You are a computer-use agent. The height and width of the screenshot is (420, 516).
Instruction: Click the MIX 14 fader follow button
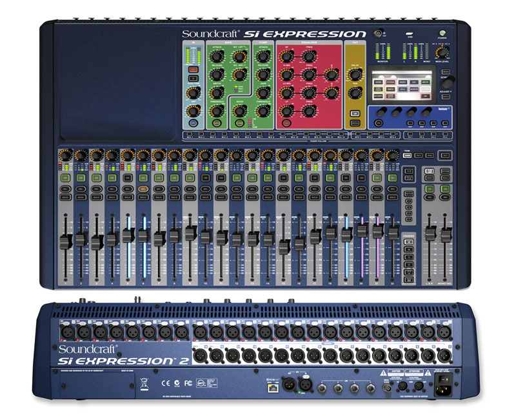point(341,134)
